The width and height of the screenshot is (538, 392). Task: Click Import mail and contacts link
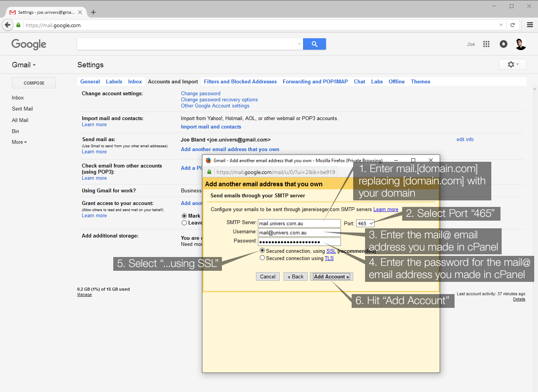(x=211, y=127)
